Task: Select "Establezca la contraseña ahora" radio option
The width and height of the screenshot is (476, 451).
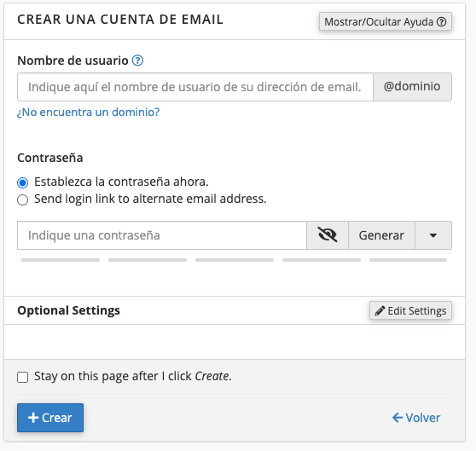Action: pyautogui.click(x=23, y=182)
